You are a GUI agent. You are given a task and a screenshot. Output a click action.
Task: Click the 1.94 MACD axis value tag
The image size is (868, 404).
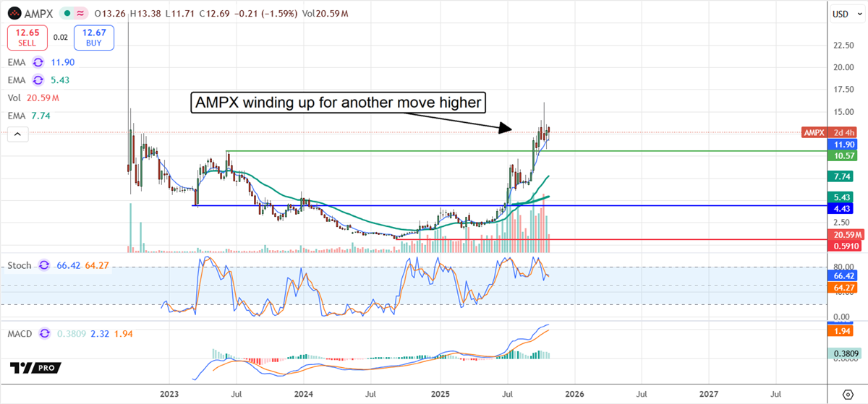[841, 331]
